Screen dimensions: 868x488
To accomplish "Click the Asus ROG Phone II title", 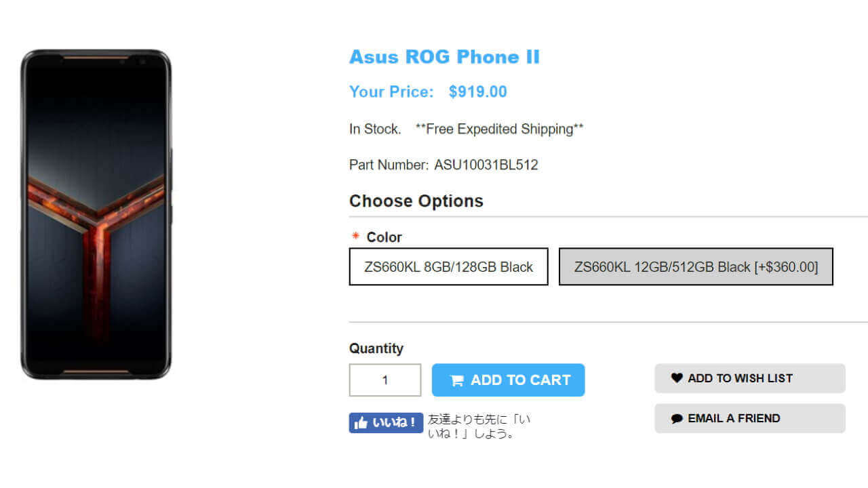I will click(x=444, y=57).
